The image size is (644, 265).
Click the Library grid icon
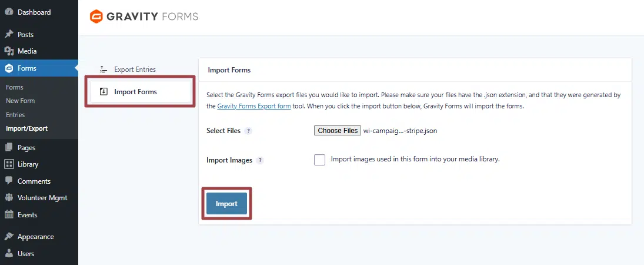(9, 164)
